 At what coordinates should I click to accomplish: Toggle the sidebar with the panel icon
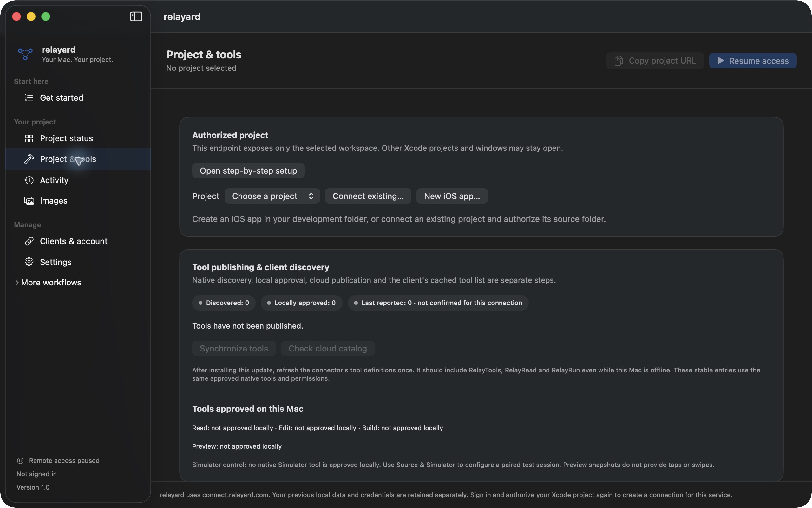tap(136, 17)
